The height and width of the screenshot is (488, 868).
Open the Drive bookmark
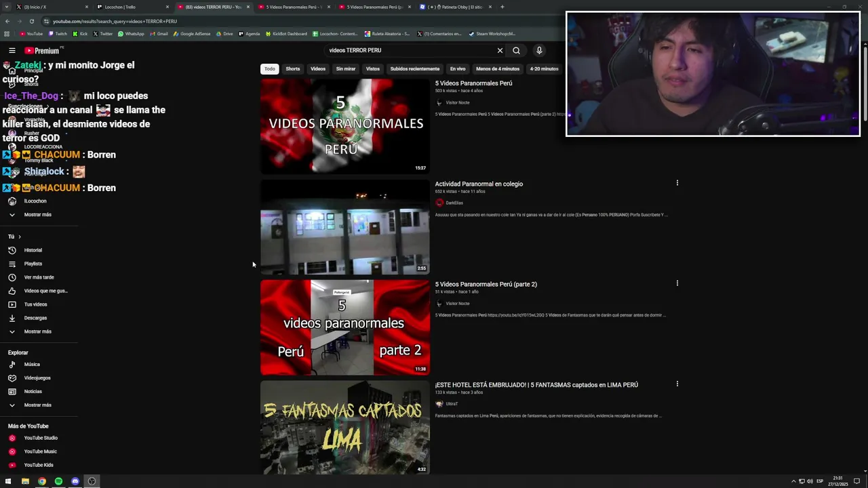tap(224, 33)
